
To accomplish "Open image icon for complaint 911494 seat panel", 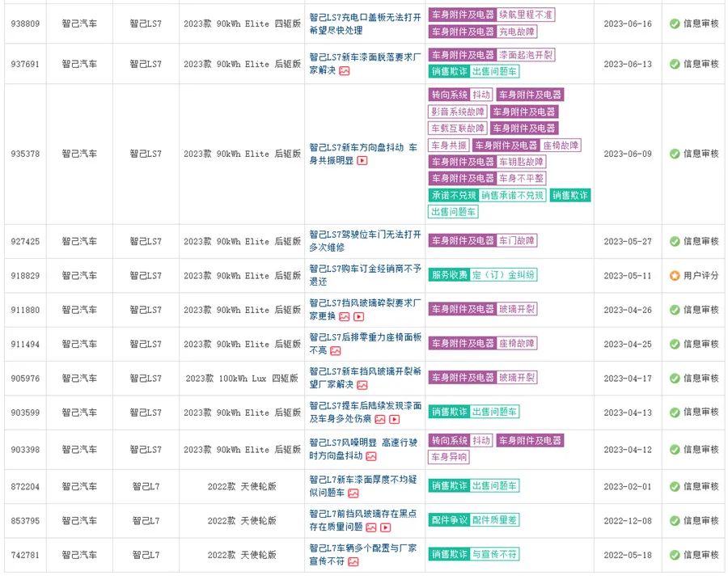I will tap(335, 351).
